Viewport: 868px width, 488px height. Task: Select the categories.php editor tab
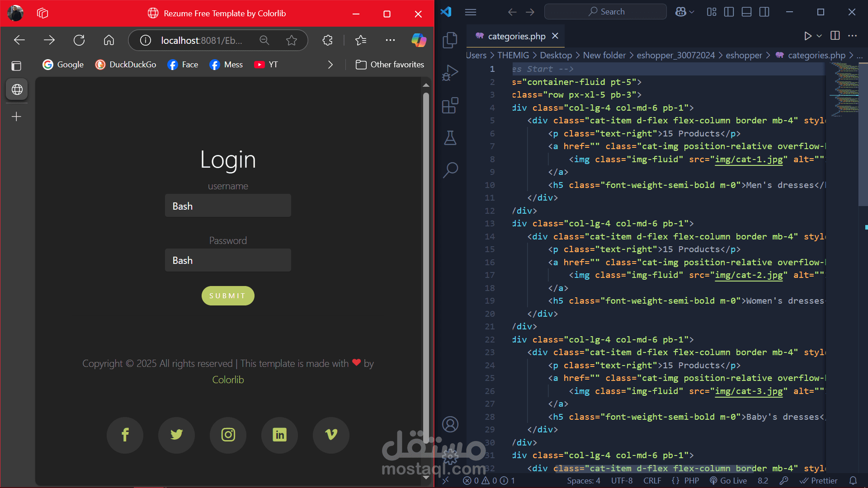(x=516, y=36)
